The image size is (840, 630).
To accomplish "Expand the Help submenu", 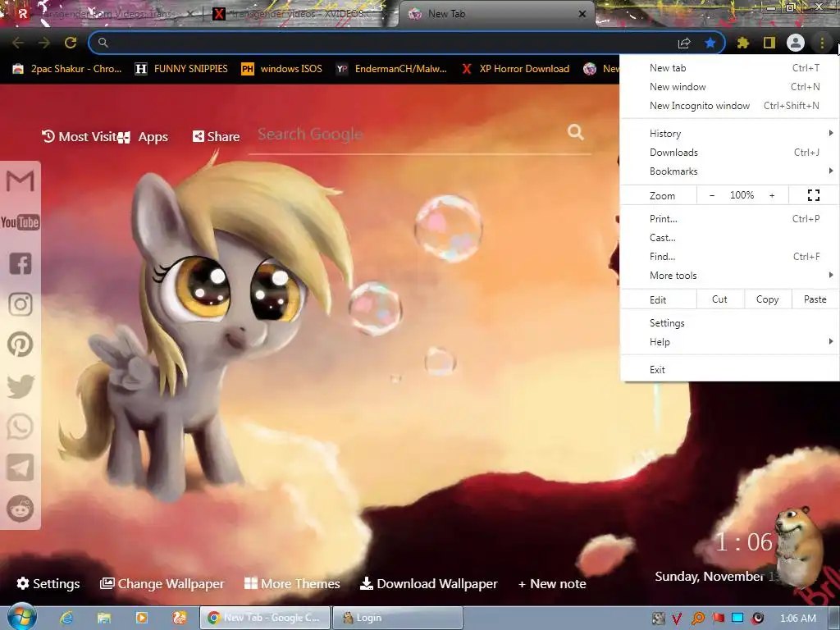I will pyautogui.click(x=729, y=342).
